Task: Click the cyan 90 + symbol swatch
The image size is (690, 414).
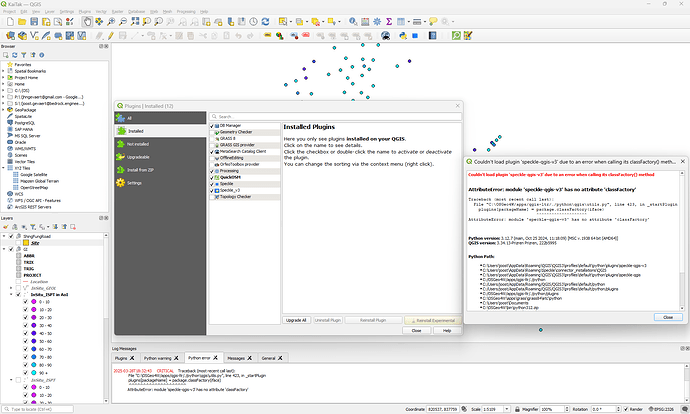Action: [x=33, y=373]
